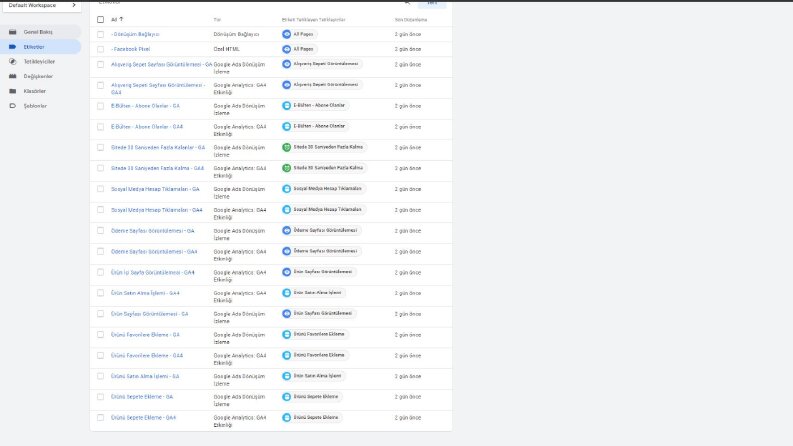Click the Özel HTML type cell in the Facebook Pixel row
Image resolution: width=793 pixels, height=446 pixels.
[x=226, y=49]
